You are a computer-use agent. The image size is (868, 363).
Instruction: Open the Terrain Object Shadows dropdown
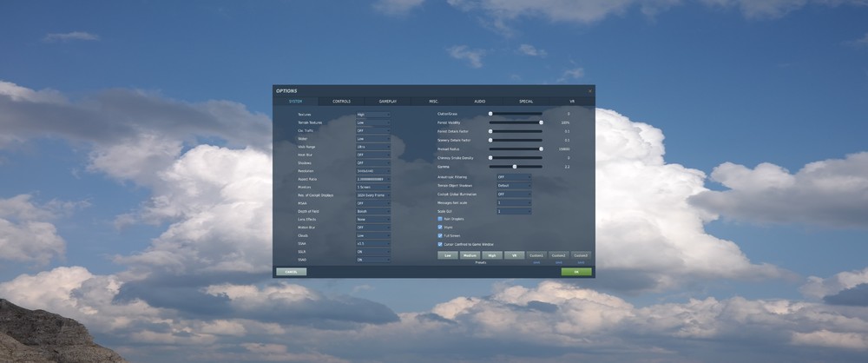(x=514, y=186)
